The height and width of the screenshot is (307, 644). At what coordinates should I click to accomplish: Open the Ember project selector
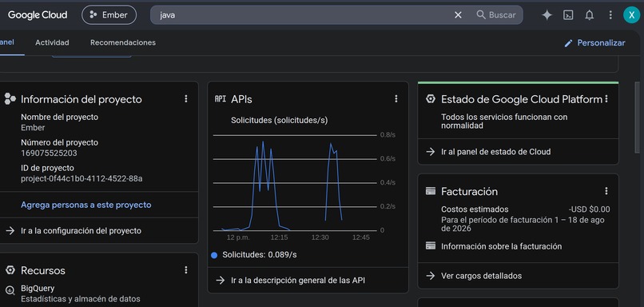pos(109,15)
